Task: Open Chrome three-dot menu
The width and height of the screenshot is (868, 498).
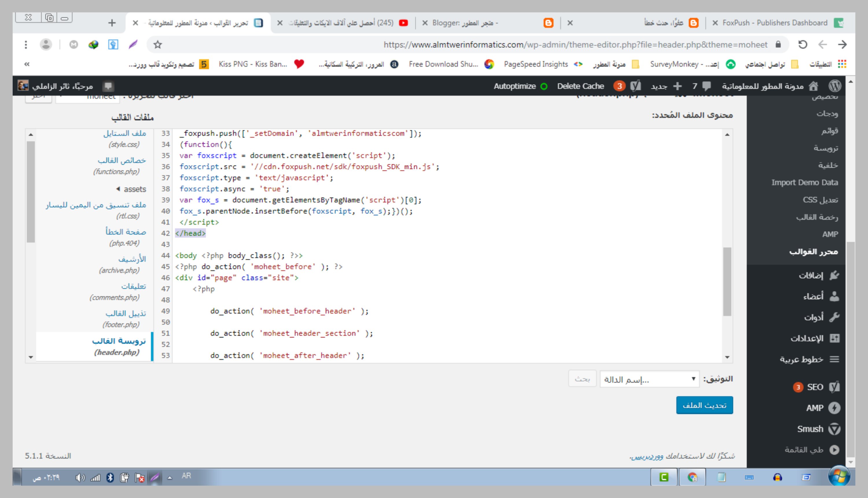Action: [26, 45]
